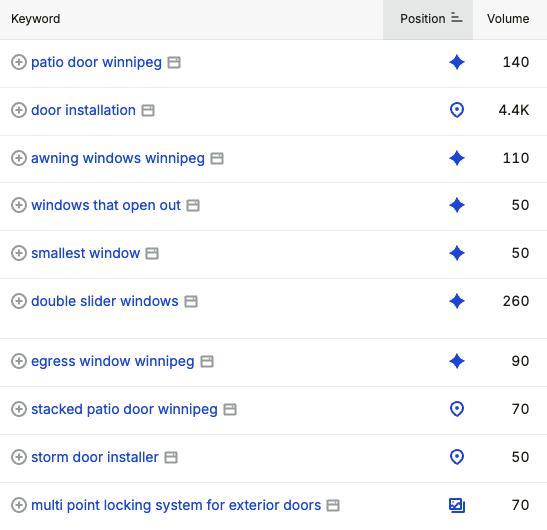Viewport: 547px width, 530px height.
Task: Open SERP snapshot icon for storm door installer
Action: (171, 457)
